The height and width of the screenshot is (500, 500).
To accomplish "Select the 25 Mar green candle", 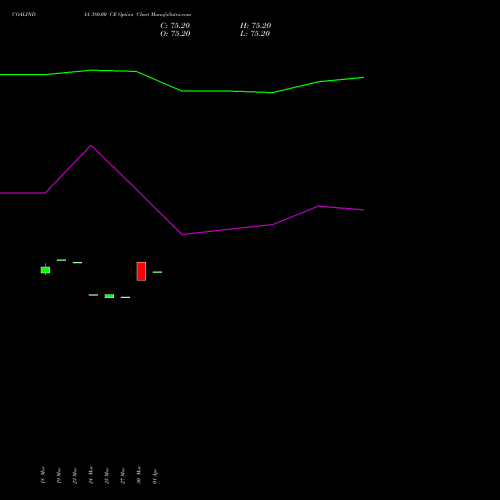I will 109,296.
